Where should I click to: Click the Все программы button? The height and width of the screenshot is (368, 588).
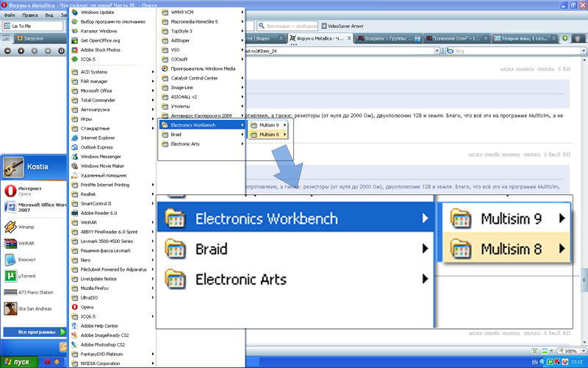click(x=33, y=332)
